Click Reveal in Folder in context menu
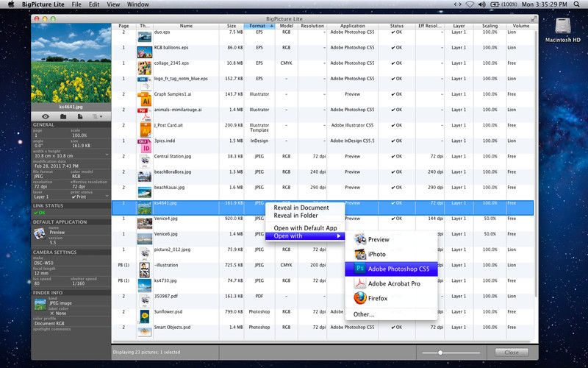 click(x=305, y=216)
